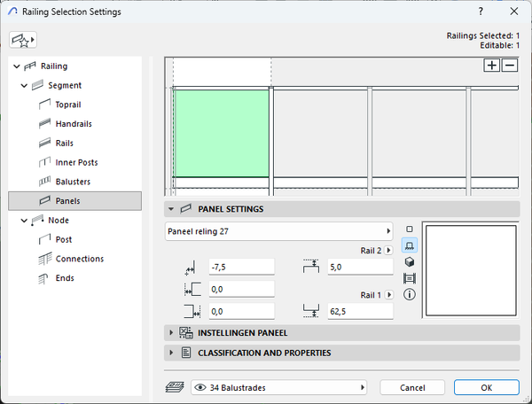Zoom in the railing preview with plus

(x=492, y=66)
